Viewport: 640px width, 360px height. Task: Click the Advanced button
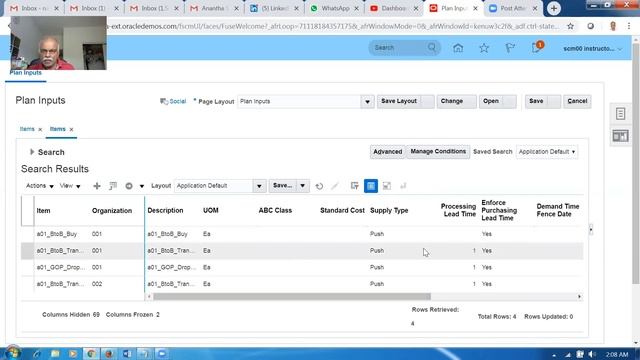pos(388,152)
